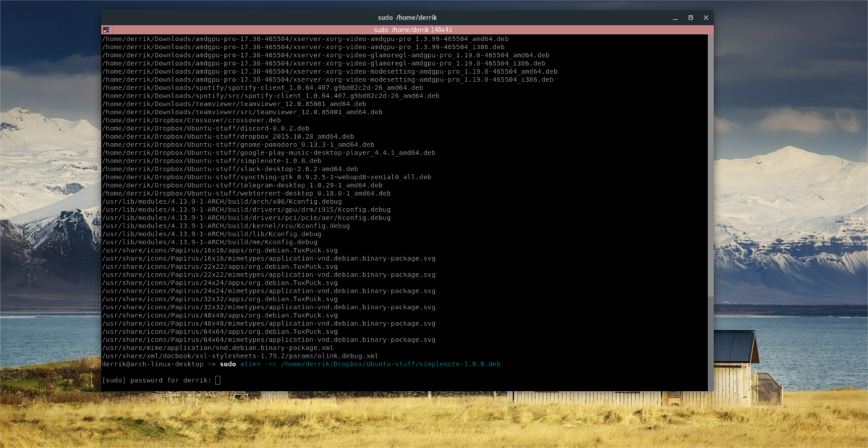Viewport: 868px width, 448px height.
Task: Select the spotify/src/spotify-client deb path
Action: pyautogui.click(x=271, y=95)
